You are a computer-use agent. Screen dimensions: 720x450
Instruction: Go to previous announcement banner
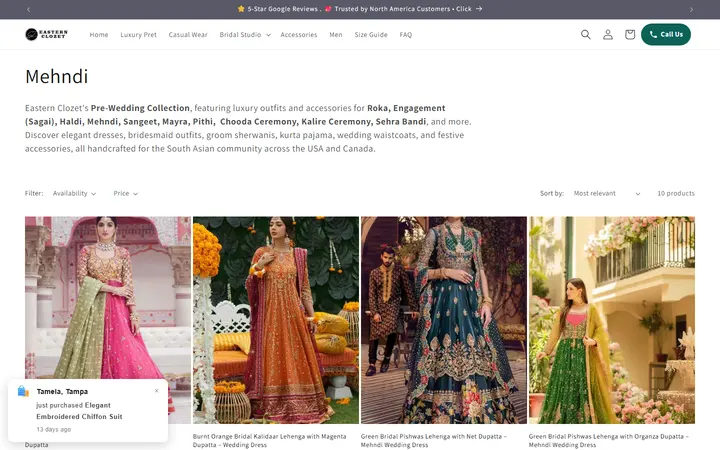click(28, 9)
